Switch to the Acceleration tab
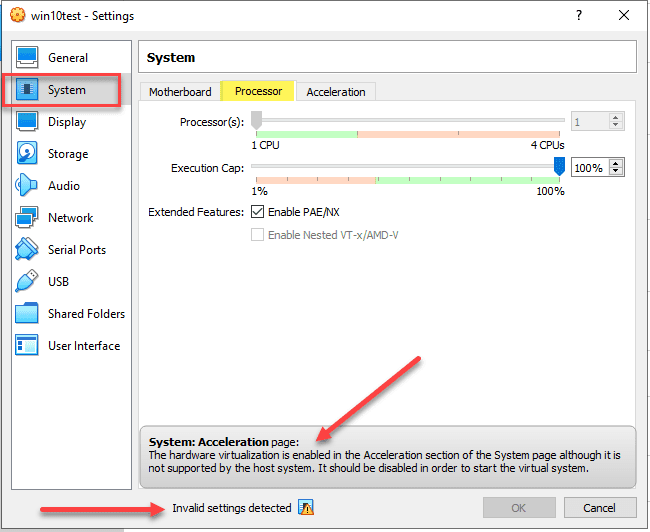Image resolution: width=650 pixels, height=532 pixels. [x=336, y=92]
